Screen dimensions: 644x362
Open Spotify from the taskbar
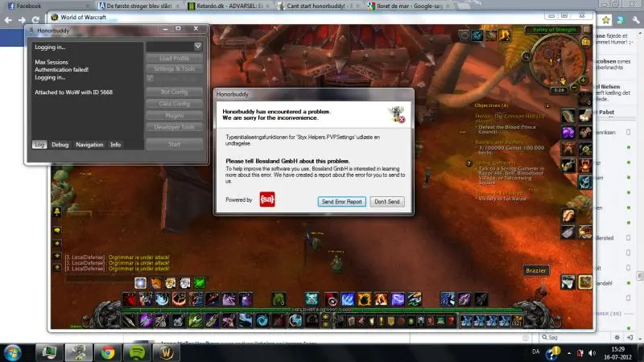tap(137, 353)
